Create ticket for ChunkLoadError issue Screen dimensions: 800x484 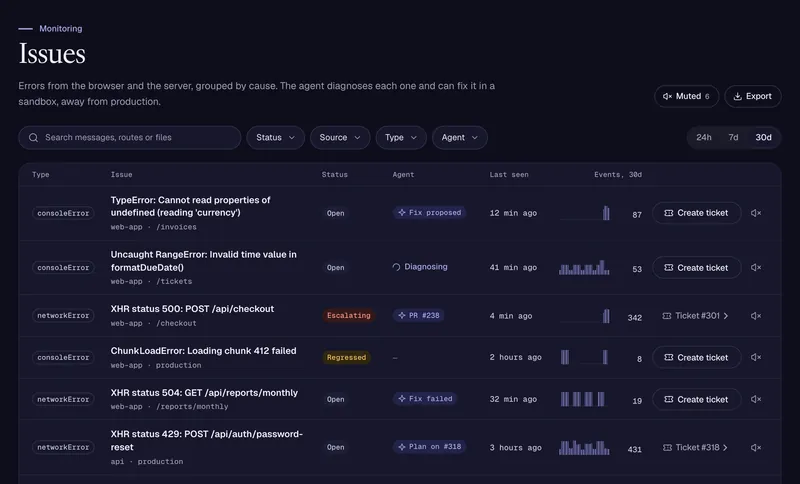click(x=696, y=357)
